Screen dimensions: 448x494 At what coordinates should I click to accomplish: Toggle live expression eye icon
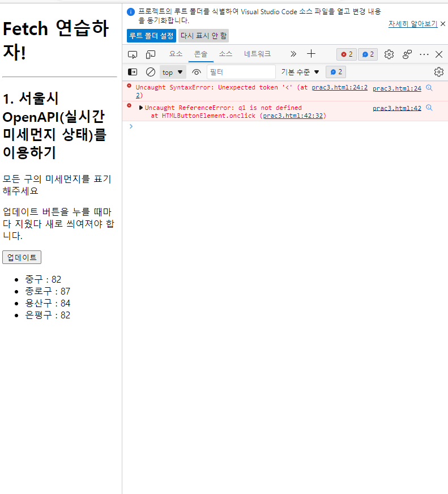coord(197,72)
